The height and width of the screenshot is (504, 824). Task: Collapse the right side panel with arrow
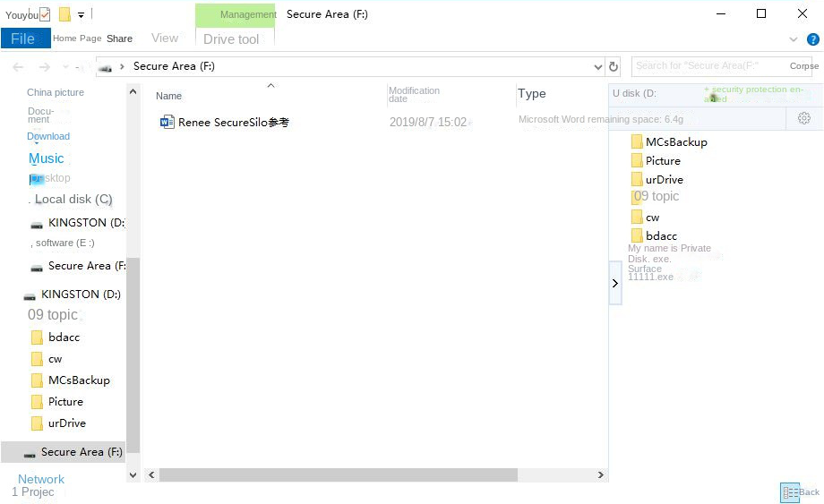(x=615, y=283)
